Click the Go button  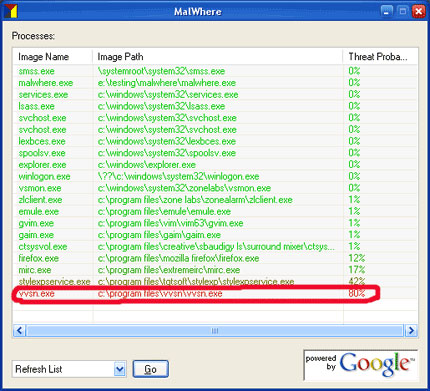pos(151,369)
